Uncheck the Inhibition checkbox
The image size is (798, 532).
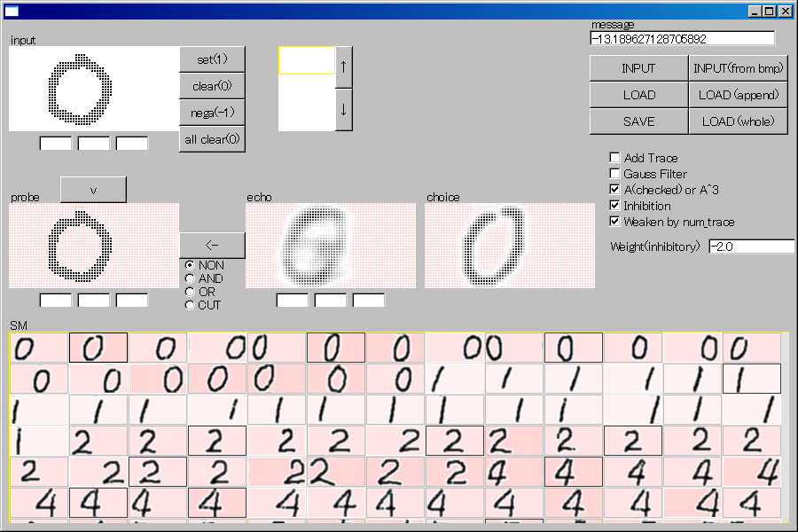(615, 206)
